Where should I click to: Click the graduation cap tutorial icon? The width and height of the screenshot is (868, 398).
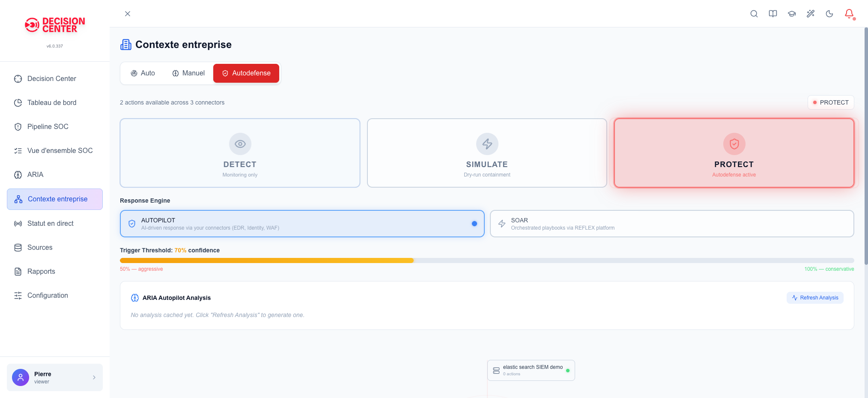(x=792, y=14)
